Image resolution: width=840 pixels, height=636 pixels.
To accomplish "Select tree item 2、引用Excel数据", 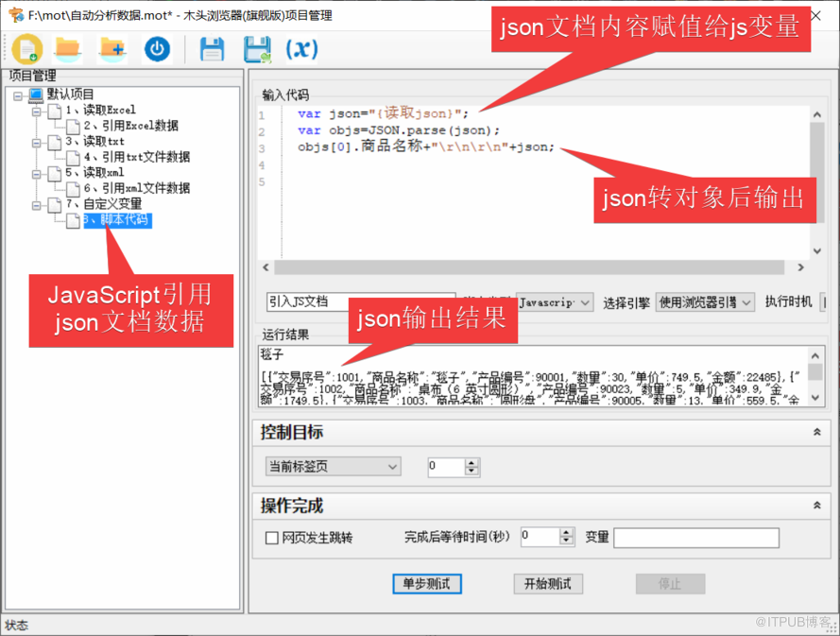I will click(x=130, y=126).
